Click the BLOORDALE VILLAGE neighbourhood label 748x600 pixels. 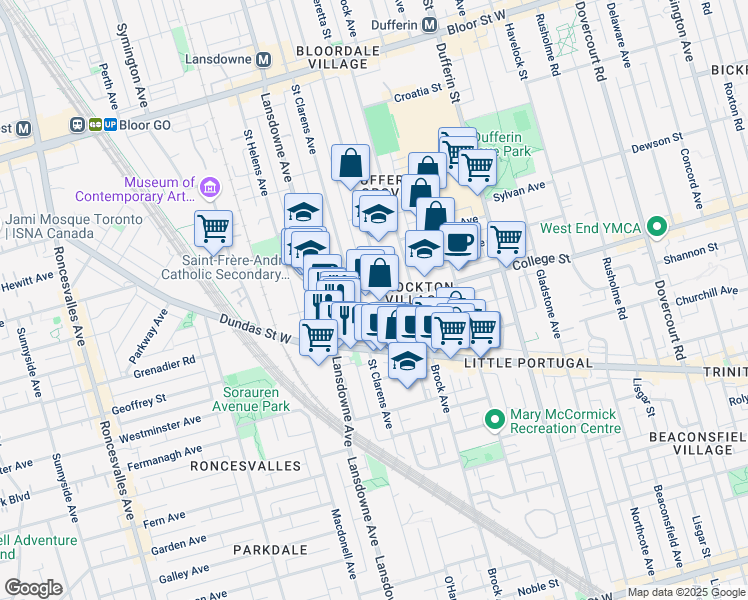(x=338, y=58)
